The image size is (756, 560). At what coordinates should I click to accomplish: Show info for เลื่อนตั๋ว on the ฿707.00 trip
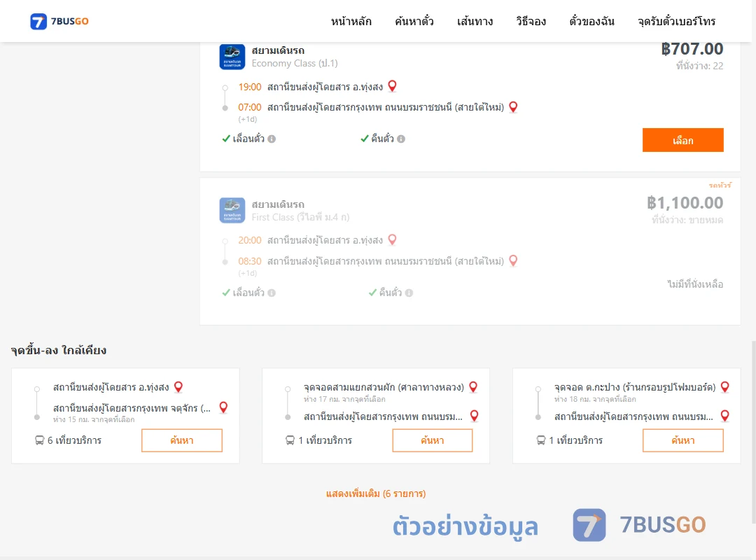click(272, 139)
